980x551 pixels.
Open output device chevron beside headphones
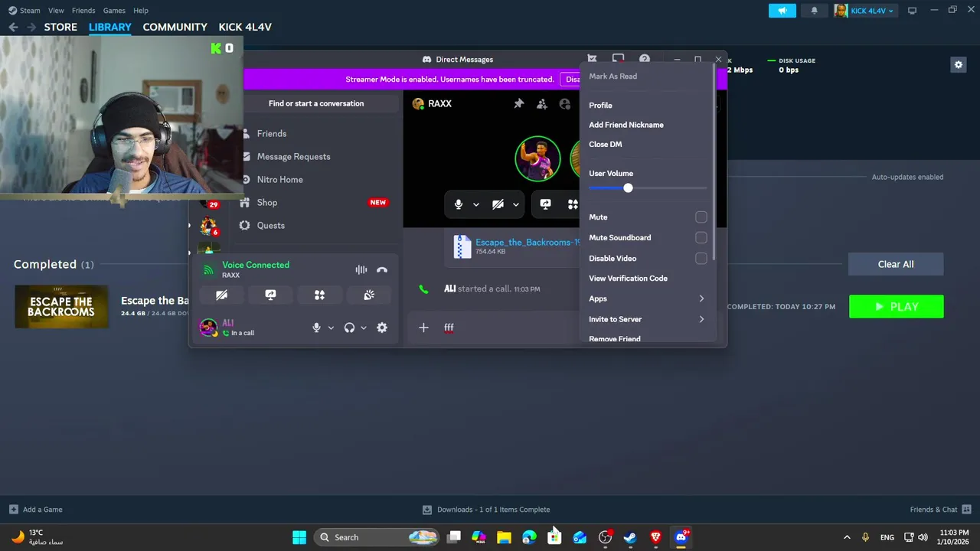(x=364, y=328)
